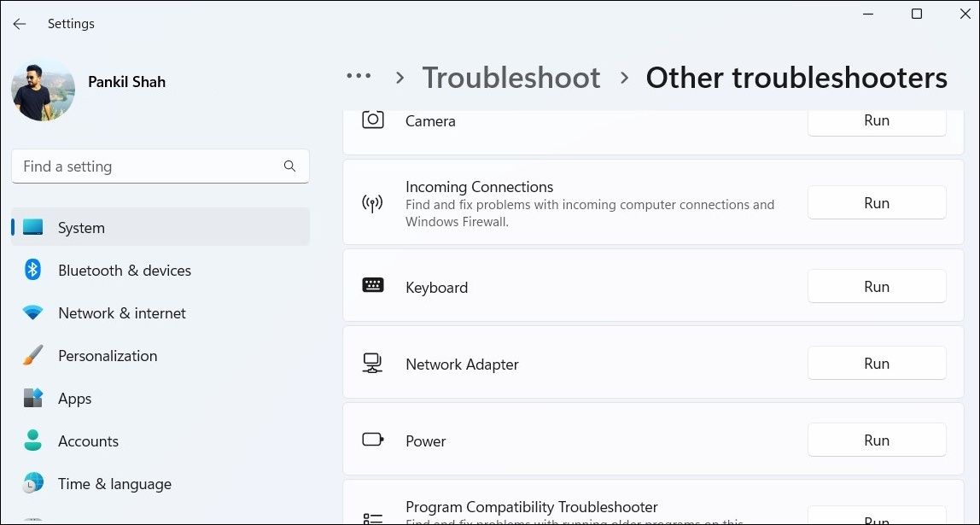Click the Camera troubleshooter icon
Viewport: 980px width, 525px height.
373,120
